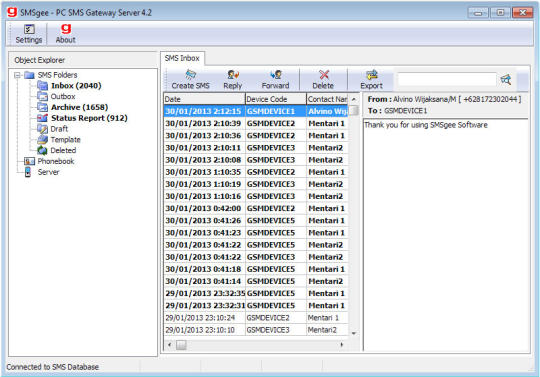Click the vertical scrollbar thumb
Viewport: 540px width, 377px height.
click(x=354, y=110)
